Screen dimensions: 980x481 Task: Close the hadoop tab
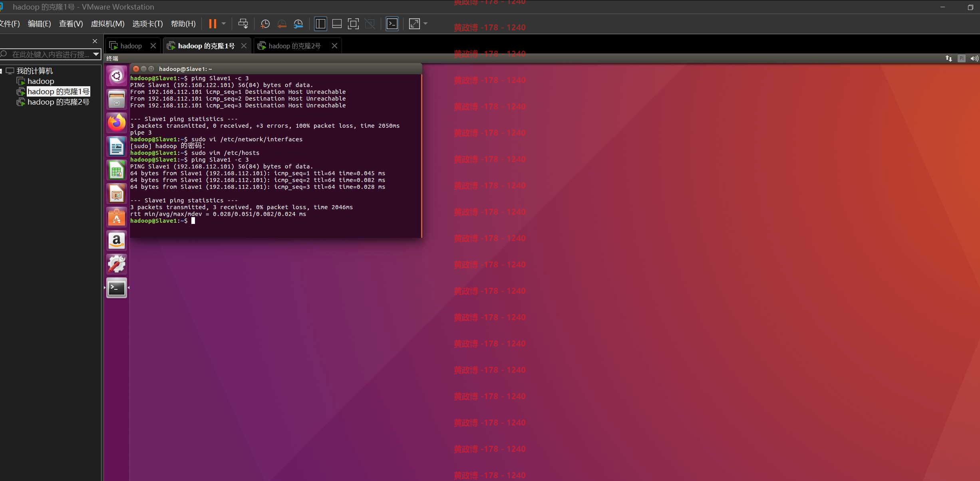pos(153,46)
